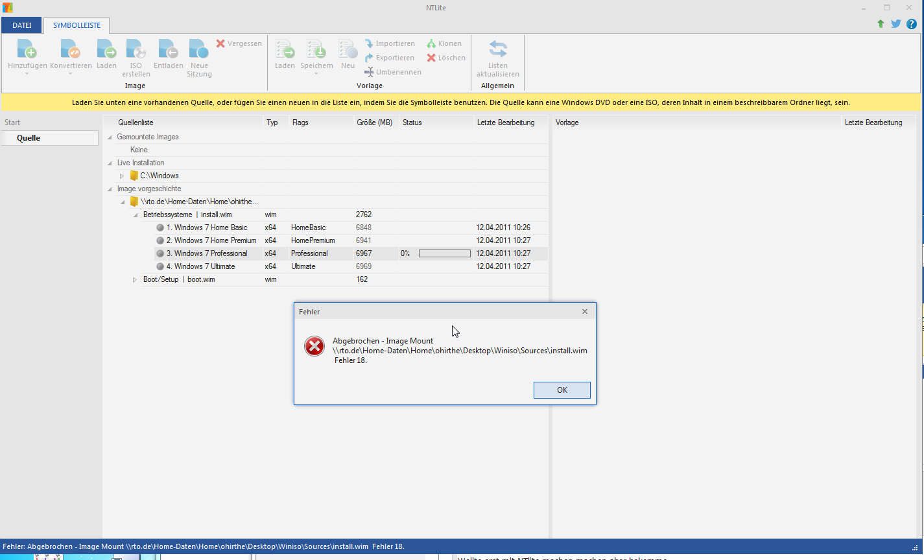Open the Speichern dropdown arrow
The height and width of the screenshot is (560, 924).
(x=316, y=74)
